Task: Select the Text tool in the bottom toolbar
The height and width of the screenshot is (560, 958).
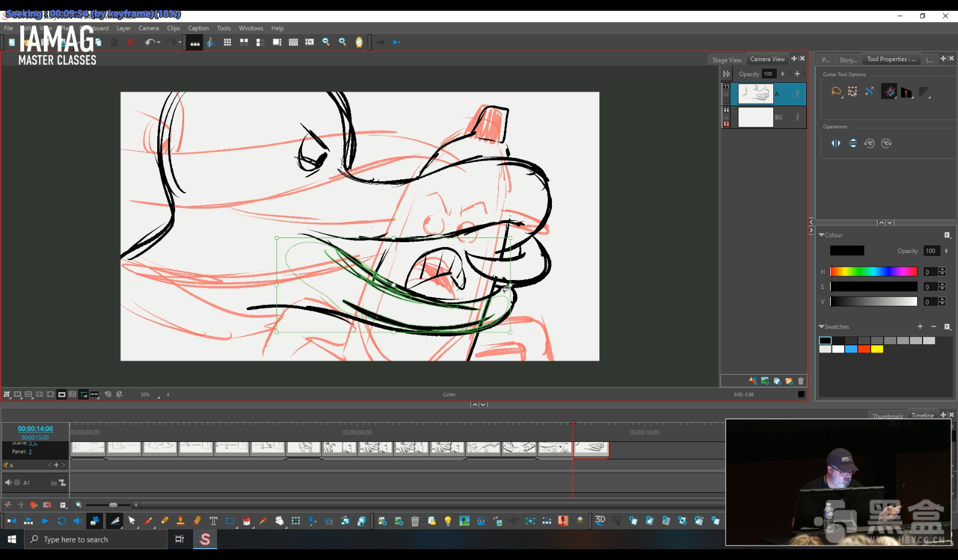Action: coord(213,521)
